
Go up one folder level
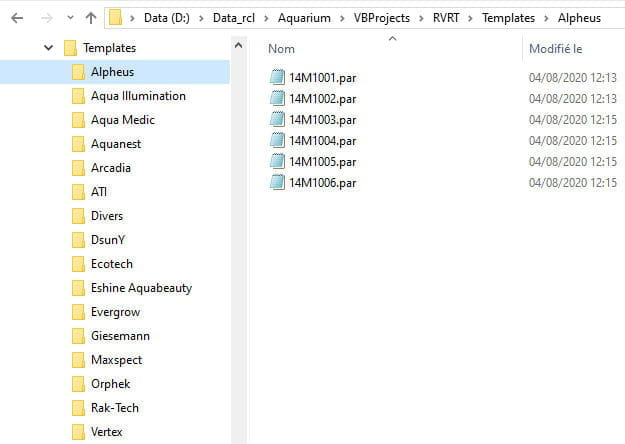click(x=91, y=18)
